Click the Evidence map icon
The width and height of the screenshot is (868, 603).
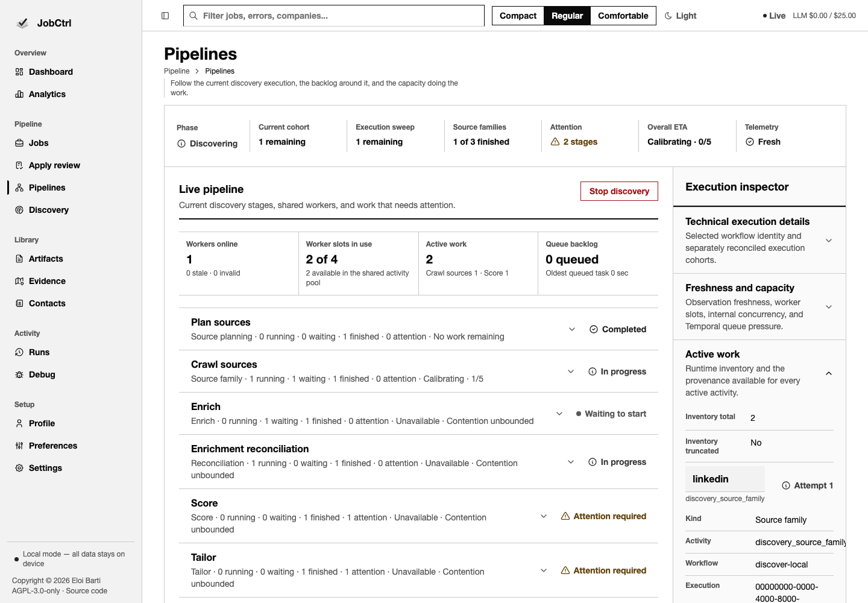pyautogui.click(x=19, y=281)
